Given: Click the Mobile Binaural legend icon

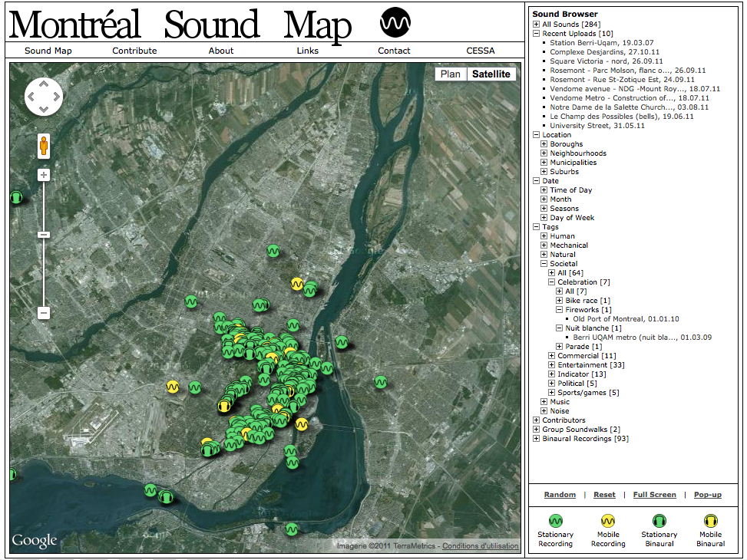Looking at the screenshot, I should click(710, 520).
